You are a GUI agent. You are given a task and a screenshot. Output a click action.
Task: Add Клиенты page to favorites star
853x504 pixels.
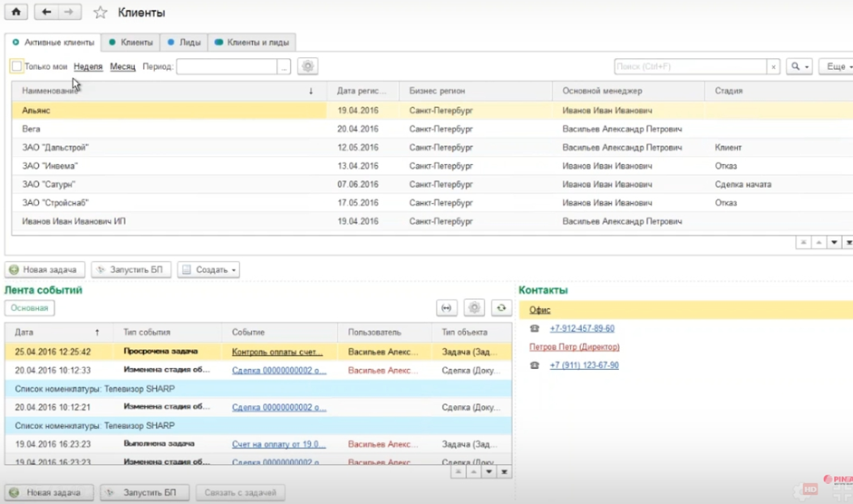pos(100,13)
